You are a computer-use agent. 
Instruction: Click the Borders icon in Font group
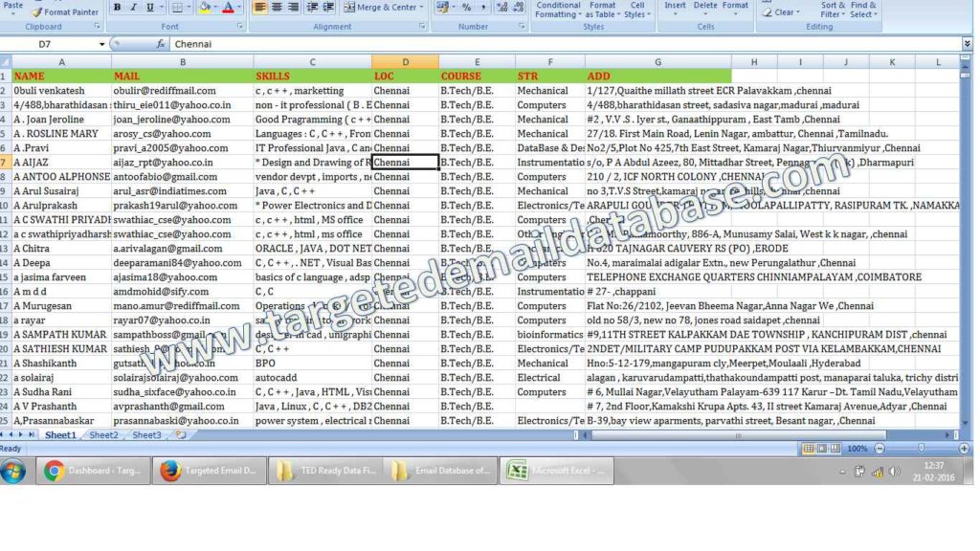point(177,8)
